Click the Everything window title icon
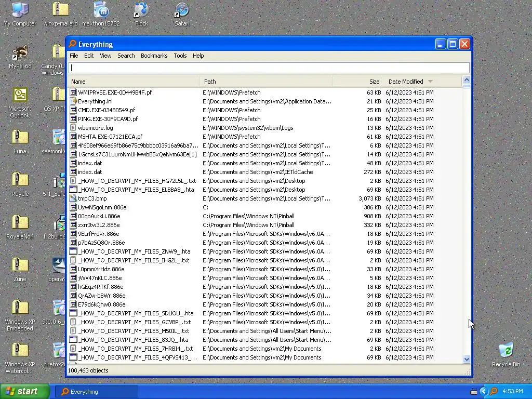This screenshot has height=399, width=532. [72, 44]
